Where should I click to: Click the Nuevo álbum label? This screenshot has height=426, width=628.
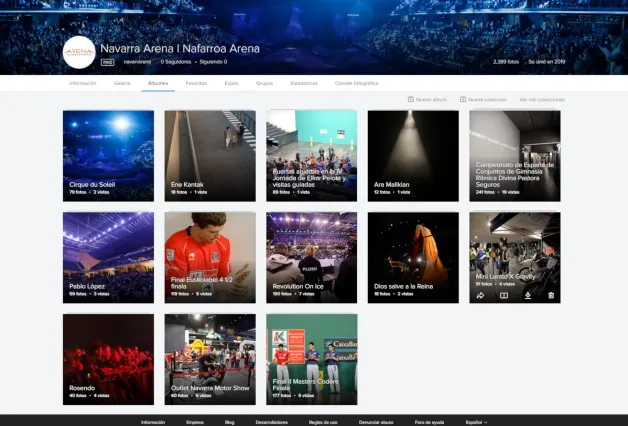[431, 100]
